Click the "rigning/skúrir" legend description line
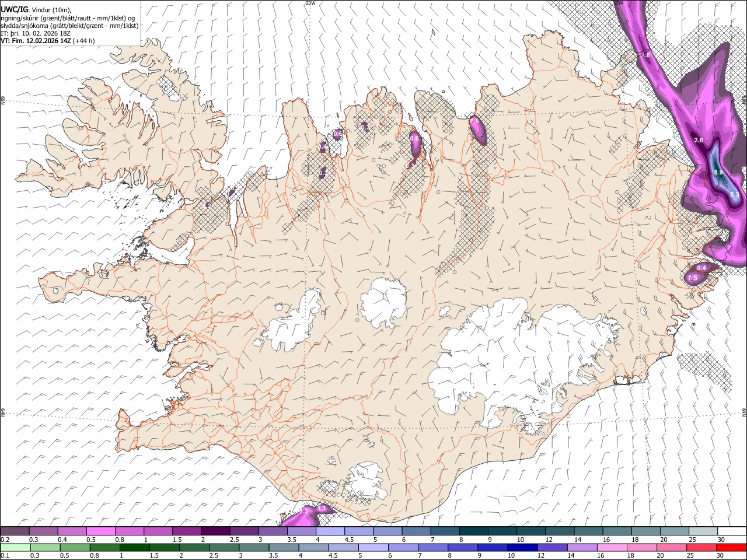 pyautogui.click(x=68, y=18)
